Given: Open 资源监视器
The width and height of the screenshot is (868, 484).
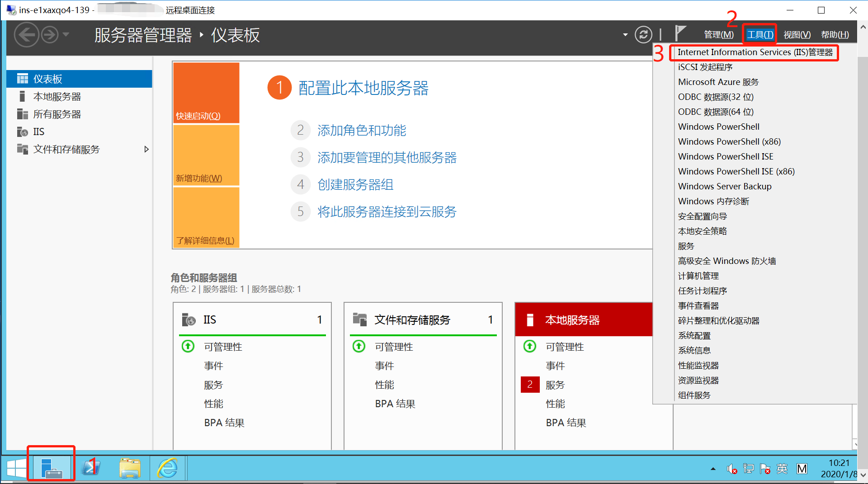Looking at the screenshot, I should (x=698, y=381).
